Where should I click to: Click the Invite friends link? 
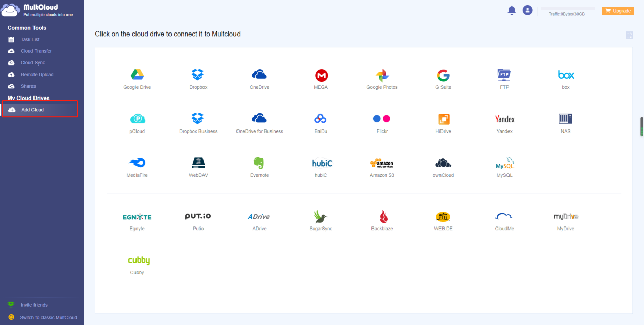pos(34,305)
